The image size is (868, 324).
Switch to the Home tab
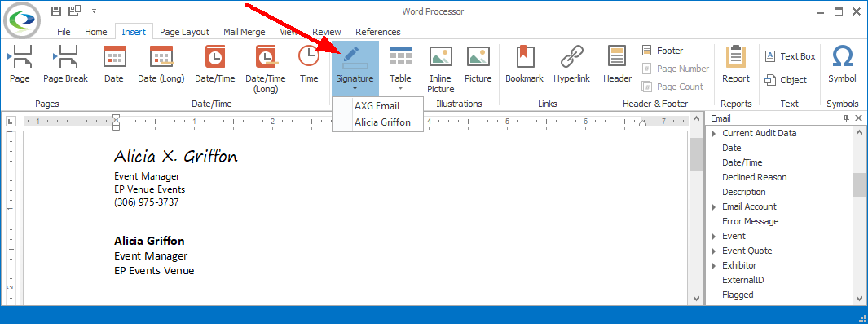(96, 32)
